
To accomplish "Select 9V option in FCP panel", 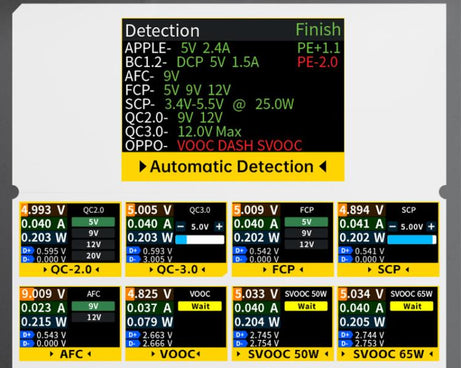I will (306, 233).
